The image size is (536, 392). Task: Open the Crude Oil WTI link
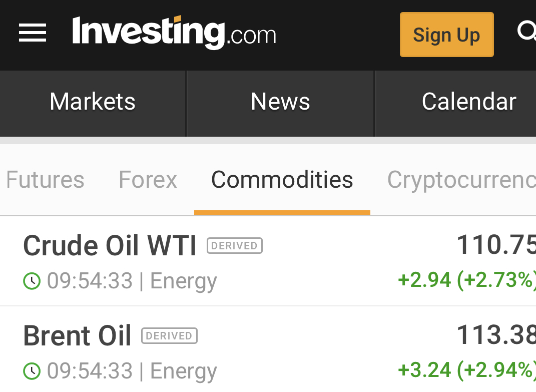click(110, 246)
